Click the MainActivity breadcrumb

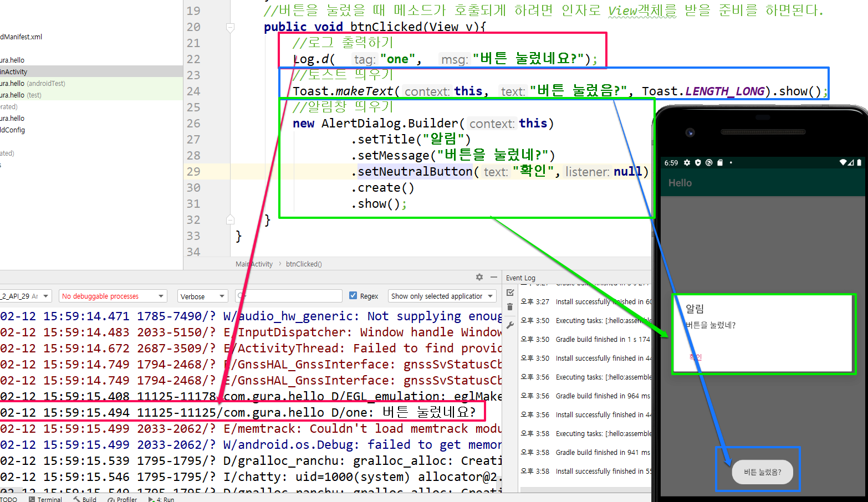tap(254, 264)
